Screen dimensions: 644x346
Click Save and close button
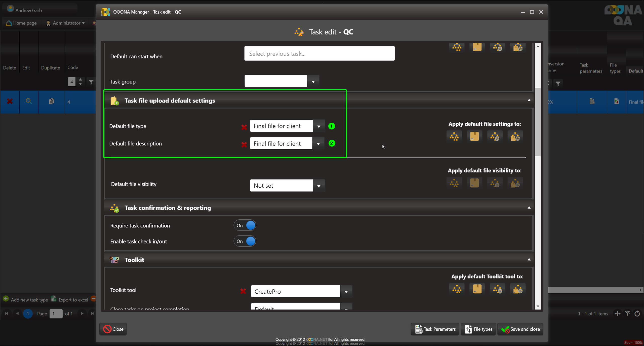tap(520, 329)
